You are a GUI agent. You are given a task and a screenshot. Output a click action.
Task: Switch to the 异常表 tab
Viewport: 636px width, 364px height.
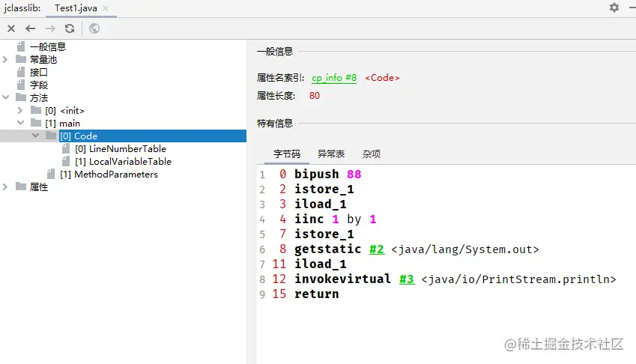[331, 154]
